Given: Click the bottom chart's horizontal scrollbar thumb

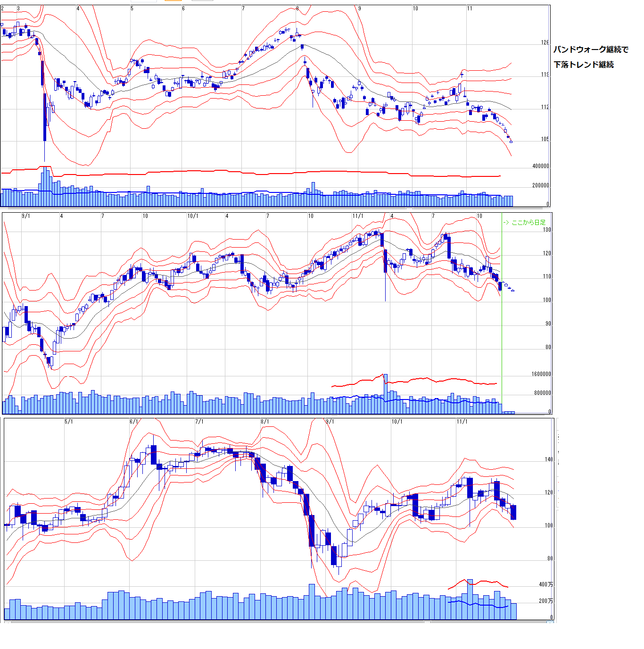Looking at the screenshot, I should click(x=427, y=623).
